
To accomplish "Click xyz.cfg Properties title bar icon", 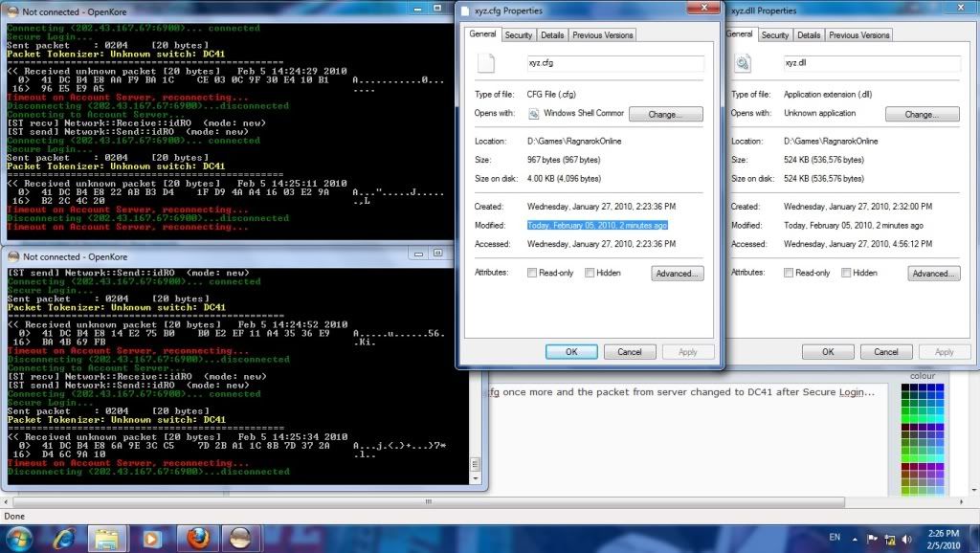I will [466, 11].
